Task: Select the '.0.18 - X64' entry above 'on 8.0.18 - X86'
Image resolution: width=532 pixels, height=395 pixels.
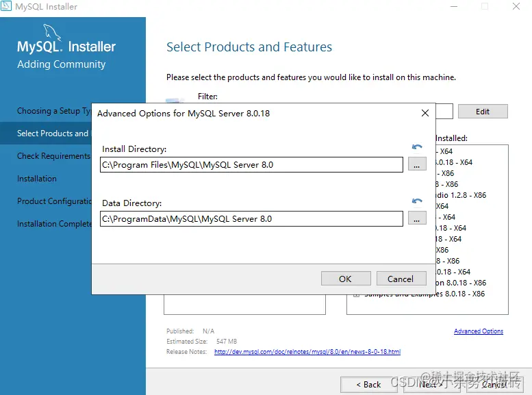Action: pyautogui.click(x=453, y=272)
